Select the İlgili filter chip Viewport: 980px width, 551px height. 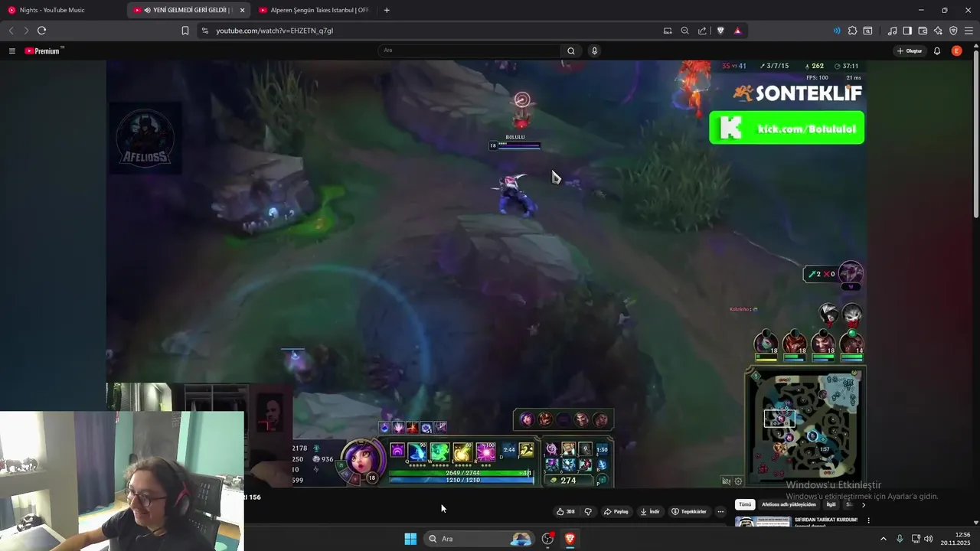click(831, 504)
